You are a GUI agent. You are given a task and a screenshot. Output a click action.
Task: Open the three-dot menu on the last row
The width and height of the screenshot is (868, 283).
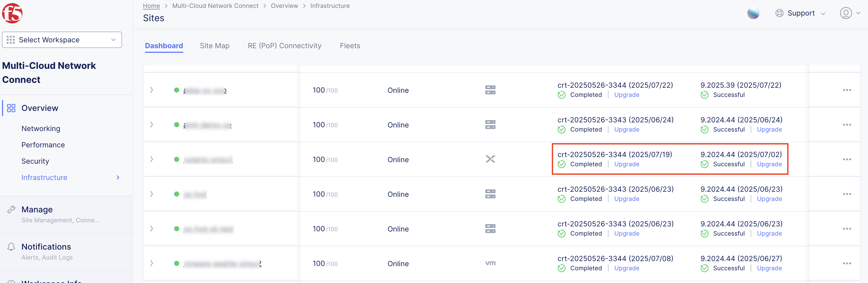(847, 263)
